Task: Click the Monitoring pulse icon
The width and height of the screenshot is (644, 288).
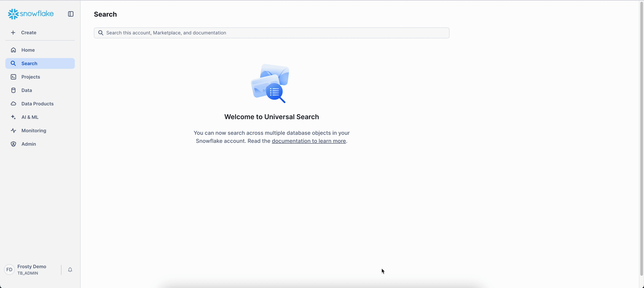Action: tap(13, 130)
